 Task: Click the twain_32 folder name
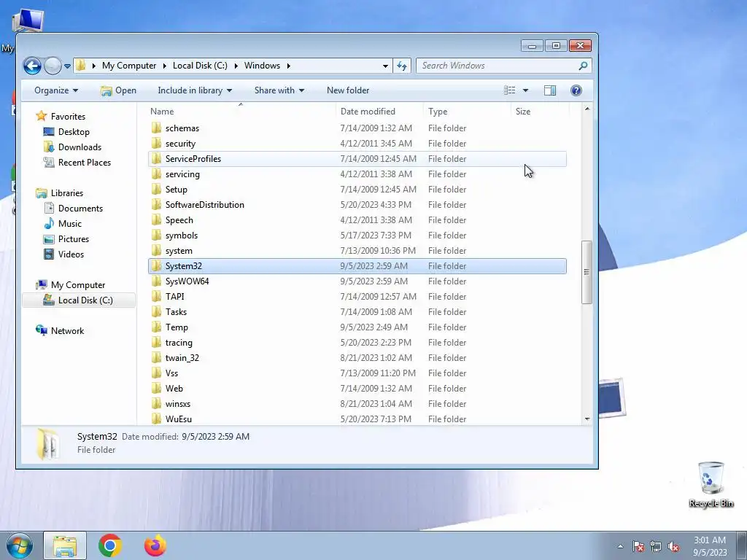182,358
